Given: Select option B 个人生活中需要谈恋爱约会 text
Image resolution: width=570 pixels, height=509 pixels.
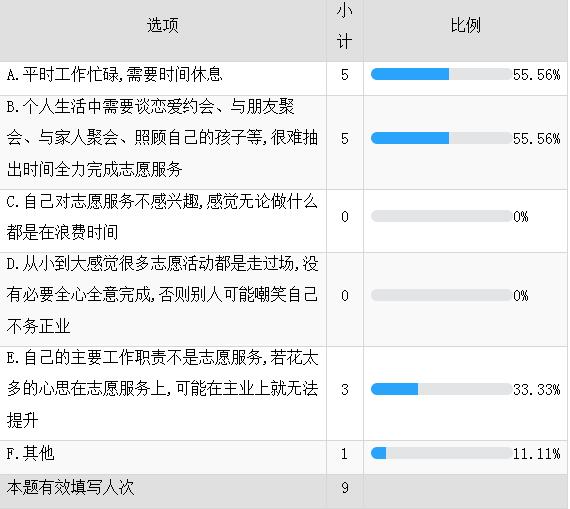Looking at the screenshot, I should (x=162, y=138).
